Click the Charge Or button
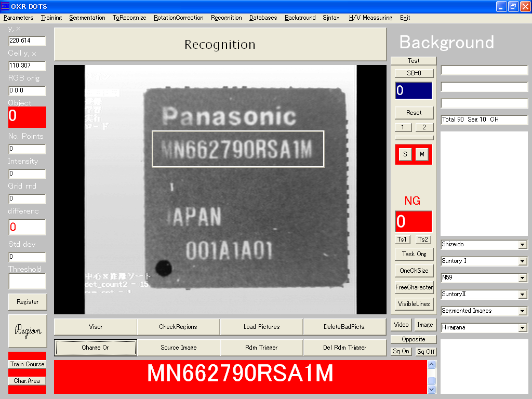 (96, 348)
